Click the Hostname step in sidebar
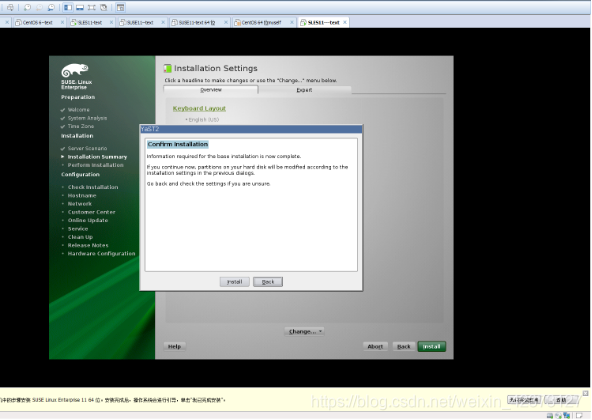 pos(82,195)
